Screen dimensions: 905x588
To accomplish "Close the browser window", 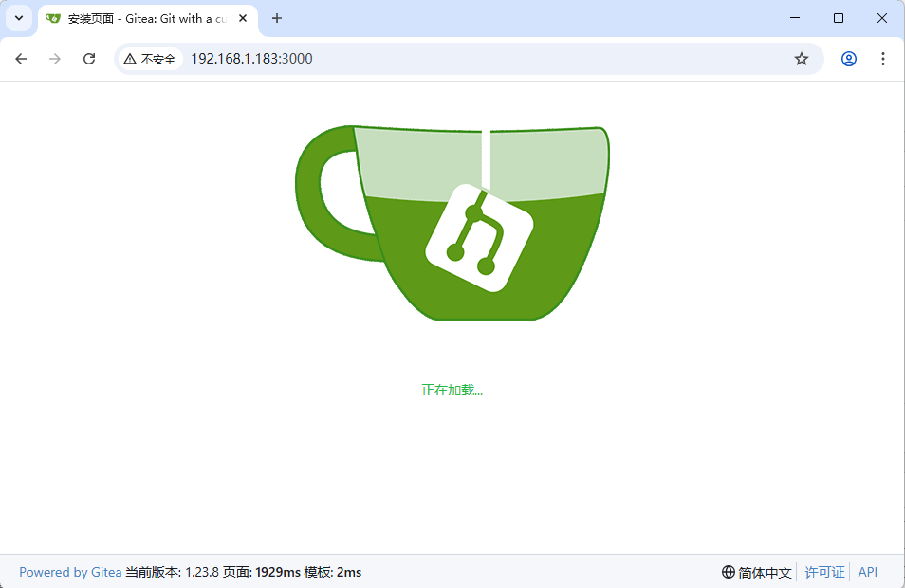I will tap(882, 18).
